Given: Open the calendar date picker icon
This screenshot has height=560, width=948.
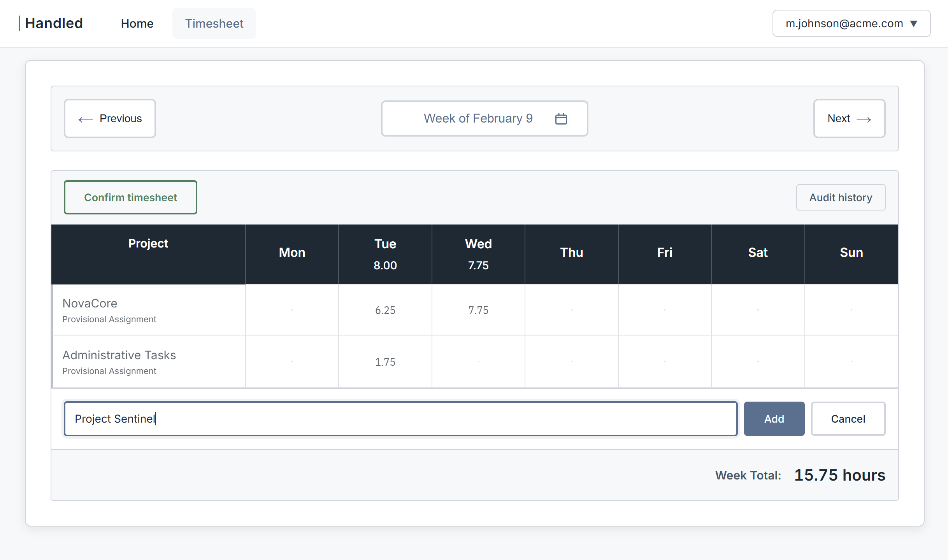Looking at the screenshot, I should pos(561,118).
